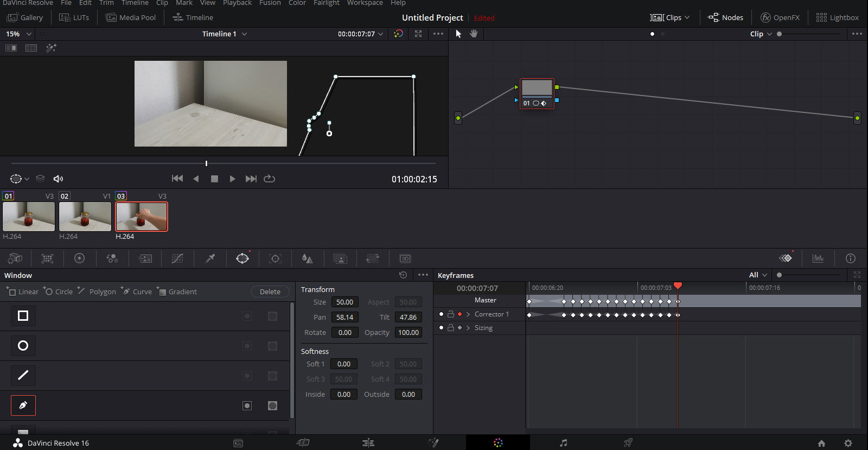Expand the Corrector 1 keyframe track

468,314
